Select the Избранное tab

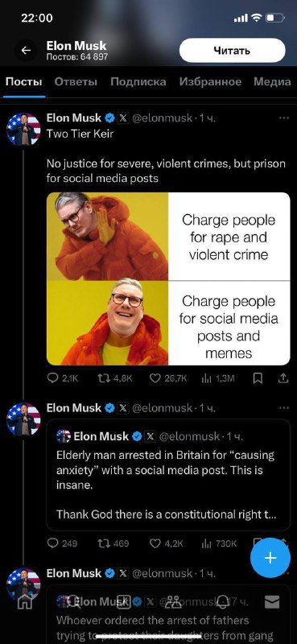210,82
